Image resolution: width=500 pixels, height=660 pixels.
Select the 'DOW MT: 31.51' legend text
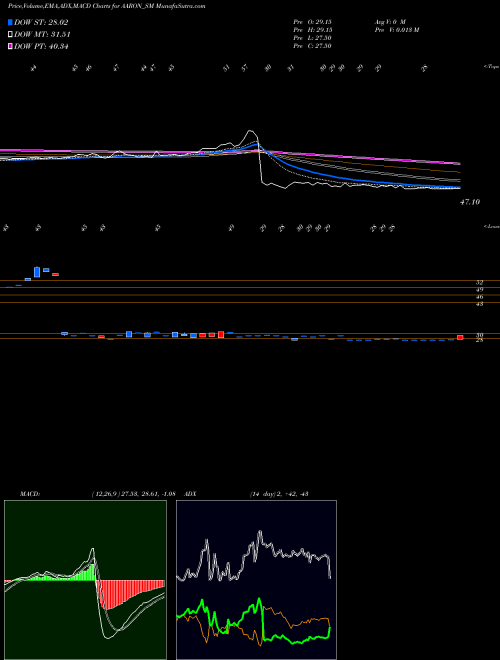[42, 35]
